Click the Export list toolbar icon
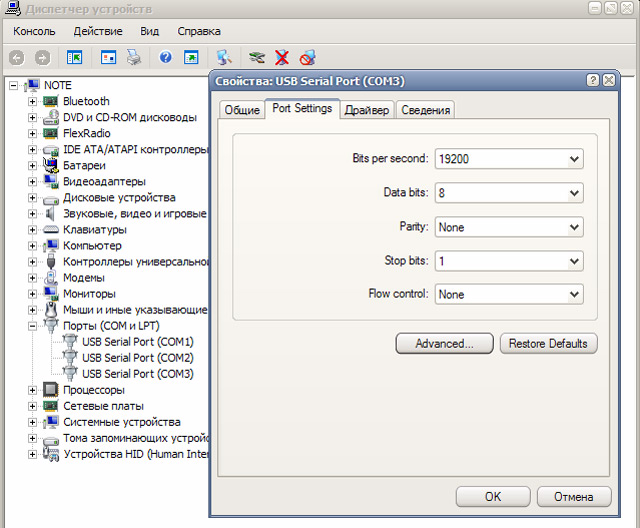The image size is (640, 528). 191,58
